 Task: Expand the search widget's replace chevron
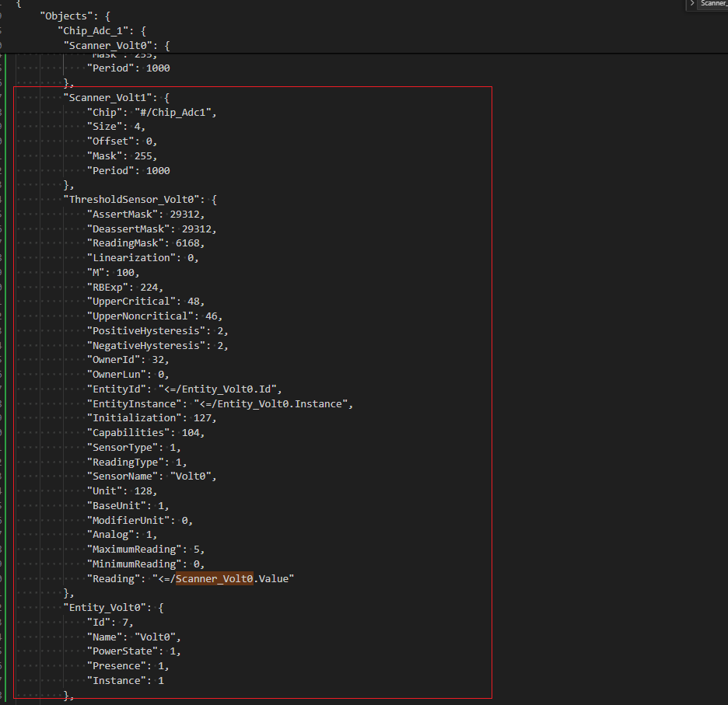[692, 4]
